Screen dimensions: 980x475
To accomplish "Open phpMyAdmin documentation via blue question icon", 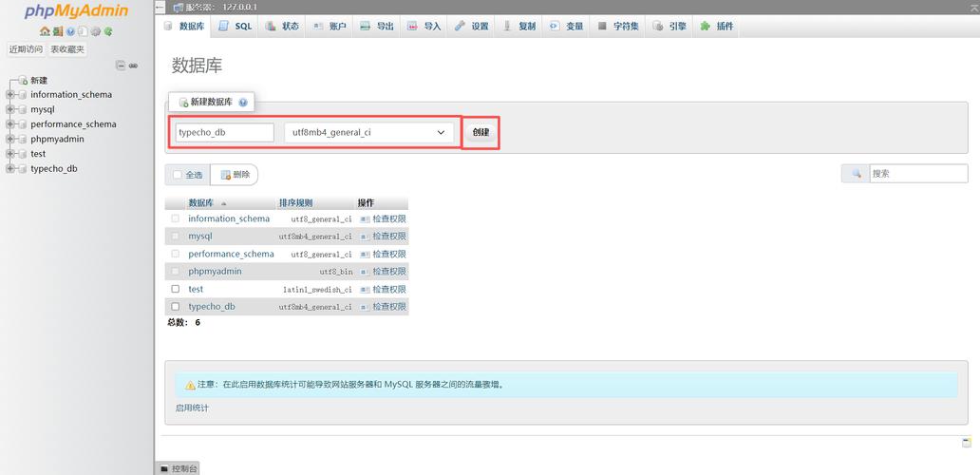I will click(x=70, y=31).
